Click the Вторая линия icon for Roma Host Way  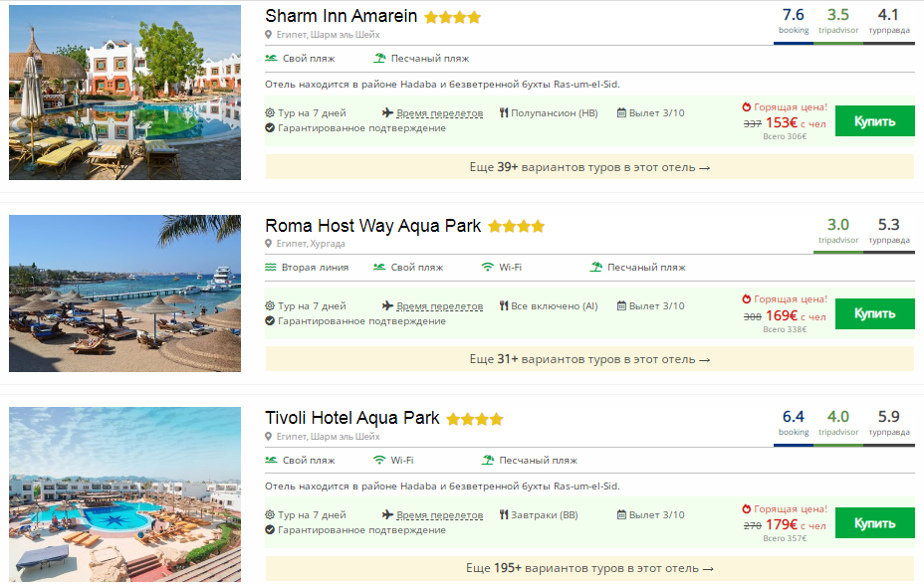[x=271, y=267]
